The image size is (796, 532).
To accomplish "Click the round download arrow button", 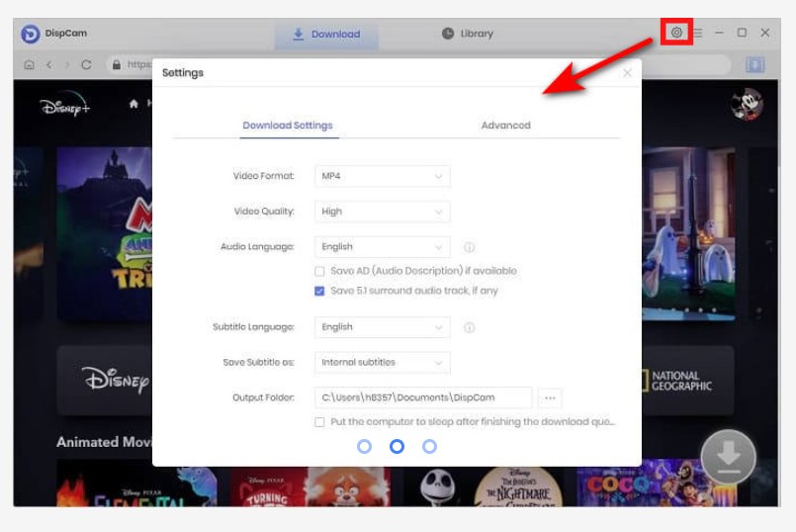I will pyautogui.click(x=729, y=457).
